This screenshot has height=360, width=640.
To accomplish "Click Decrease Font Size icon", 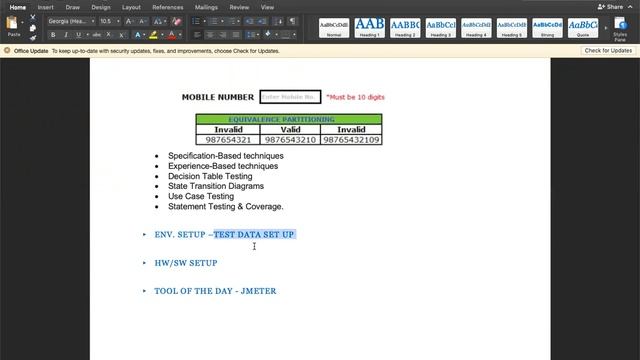I will 142,21.
